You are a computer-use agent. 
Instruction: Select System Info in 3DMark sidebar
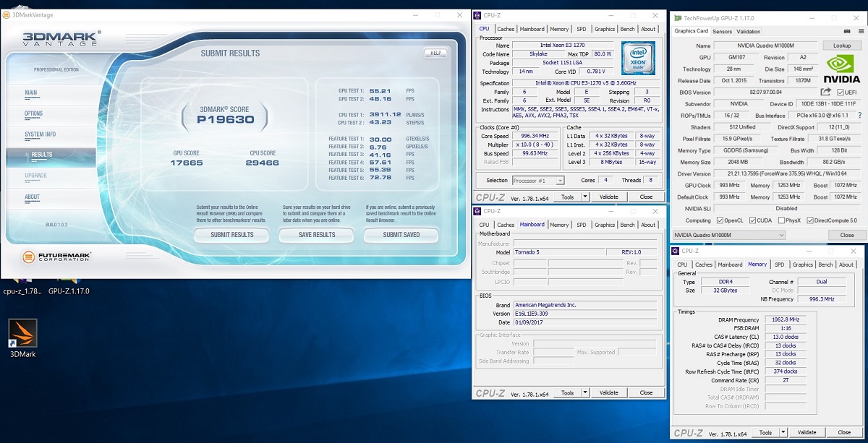[41, 134]
